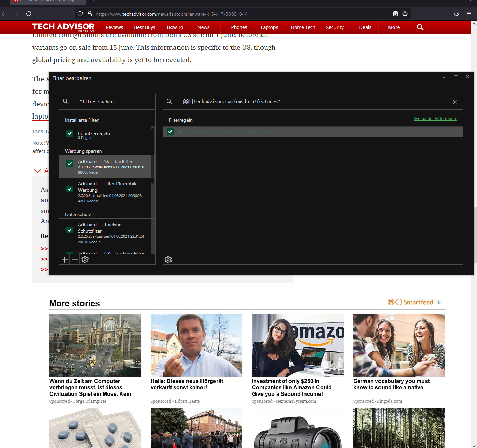
Task: Select Laptops in the Tech Advisor menu
Action: 269,27
